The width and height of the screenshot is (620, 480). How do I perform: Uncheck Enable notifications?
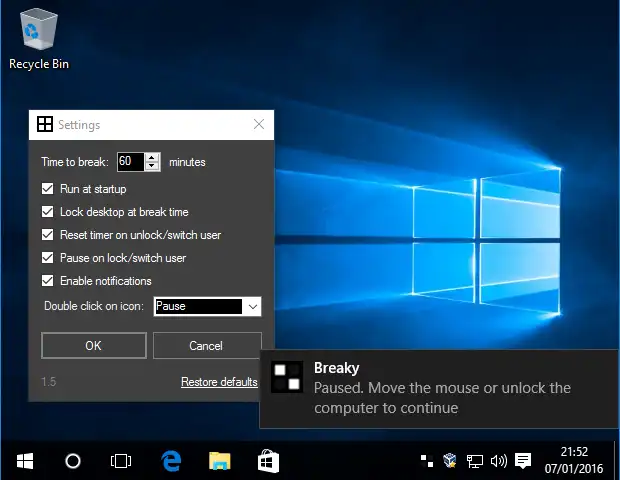pos(47,281)
